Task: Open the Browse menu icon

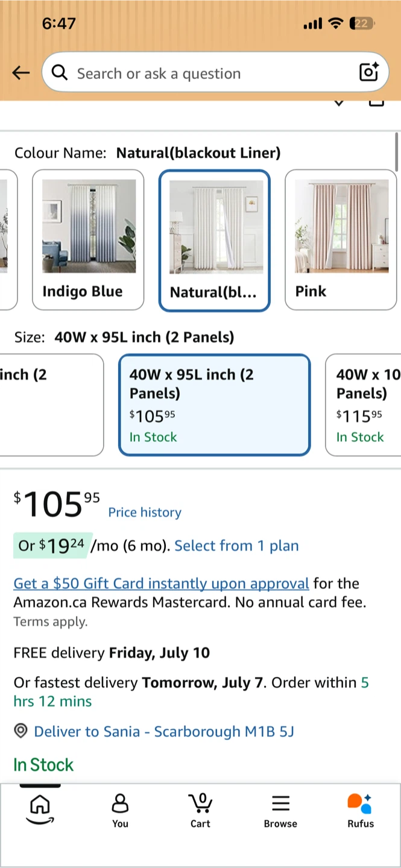Action: (x=280, y=811)
